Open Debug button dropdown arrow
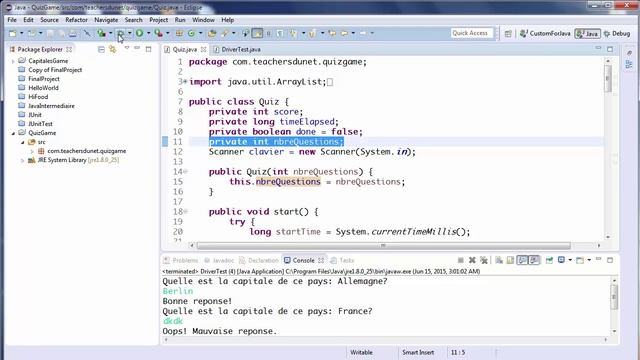640x360 pixels. click(x=129, y=33)
